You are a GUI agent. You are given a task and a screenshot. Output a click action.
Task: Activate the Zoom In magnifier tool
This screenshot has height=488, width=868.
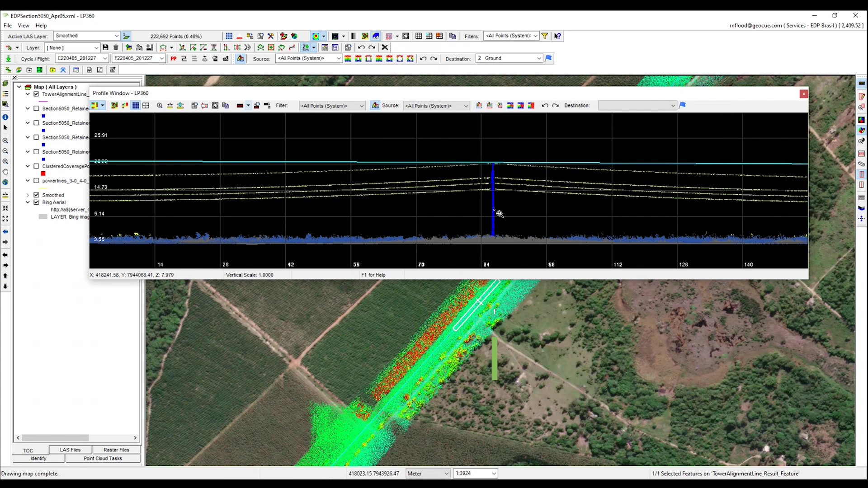(5, 141)
